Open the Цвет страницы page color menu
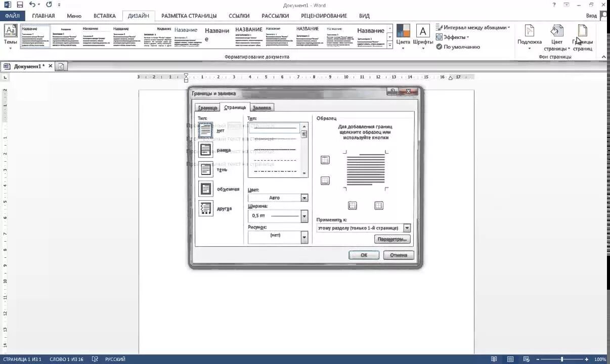This screenshot has height=364, width=610. pos(557,37)
